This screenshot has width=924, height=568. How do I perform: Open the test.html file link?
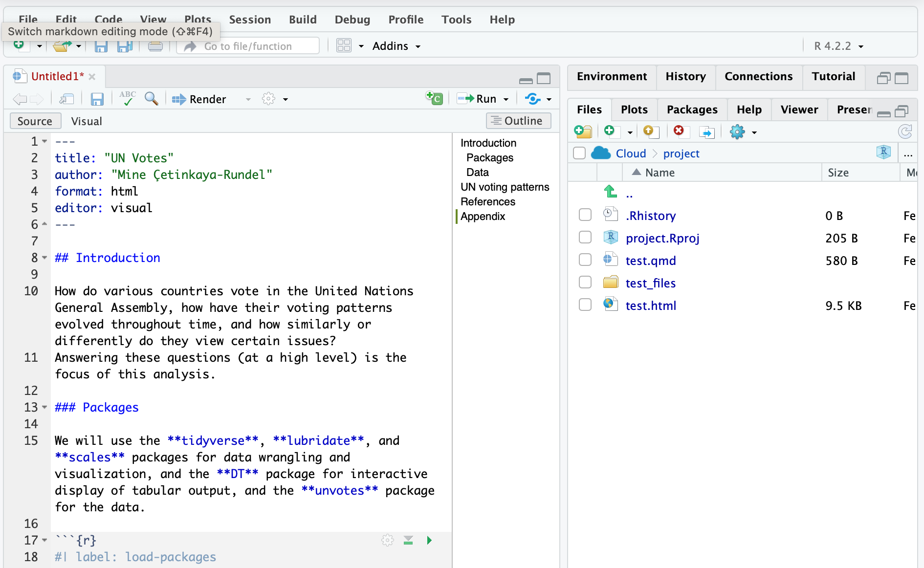click(x=651, y=306)
